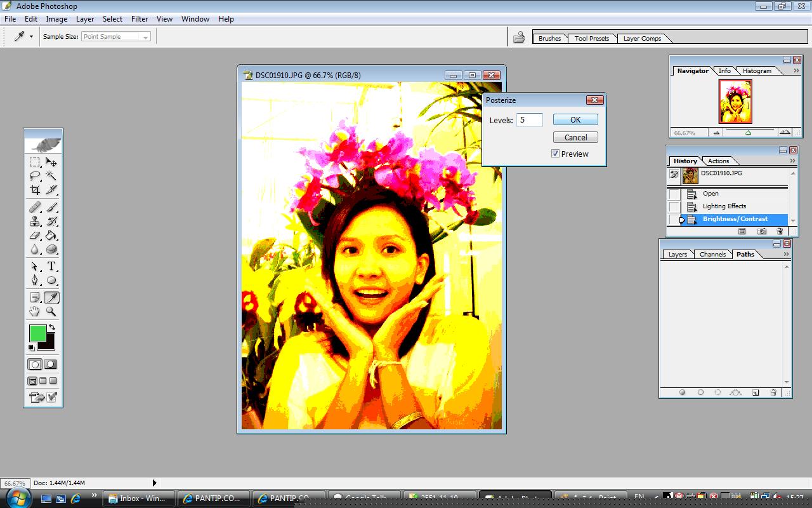
Task: Expand Paths panel options menu
Action: tap(786, 254)
